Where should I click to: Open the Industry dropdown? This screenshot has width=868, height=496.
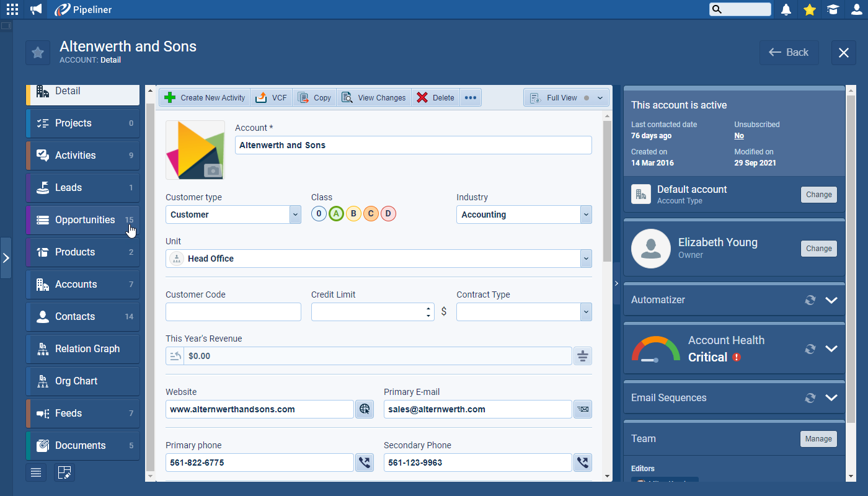pos(586,215)
